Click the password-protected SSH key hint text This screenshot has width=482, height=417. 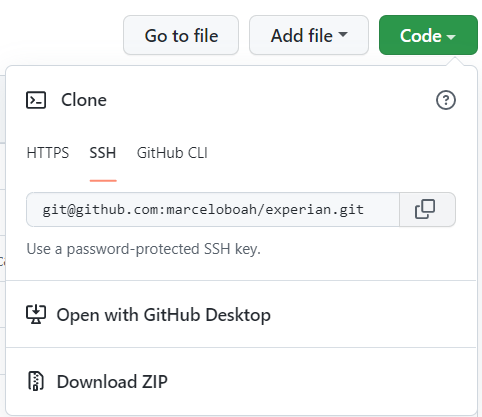tap(143, 249)
